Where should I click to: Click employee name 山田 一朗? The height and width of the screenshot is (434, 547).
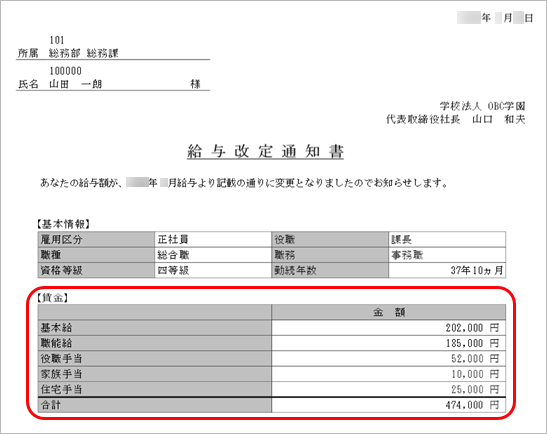tap(76, 84)
